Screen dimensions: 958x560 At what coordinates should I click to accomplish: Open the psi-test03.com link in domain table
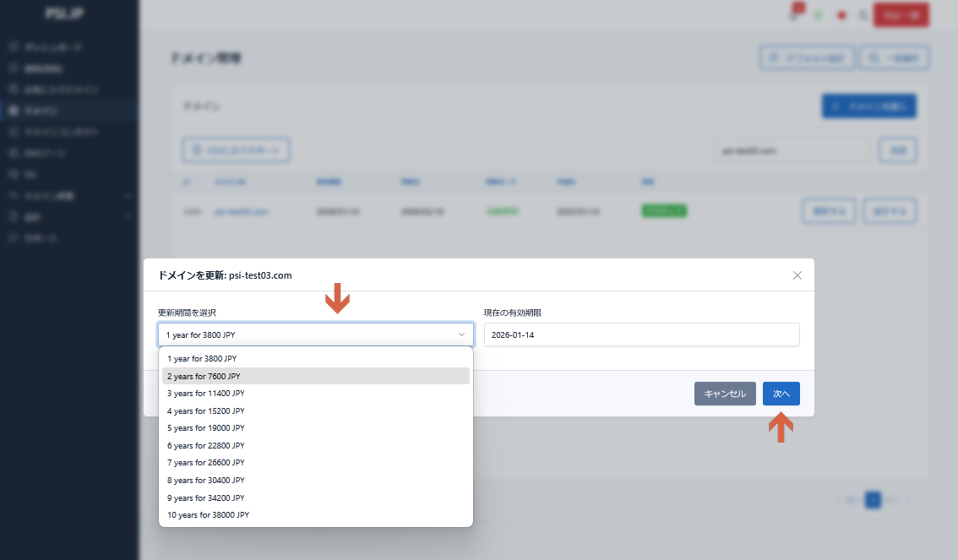click(x=242, y=211)
